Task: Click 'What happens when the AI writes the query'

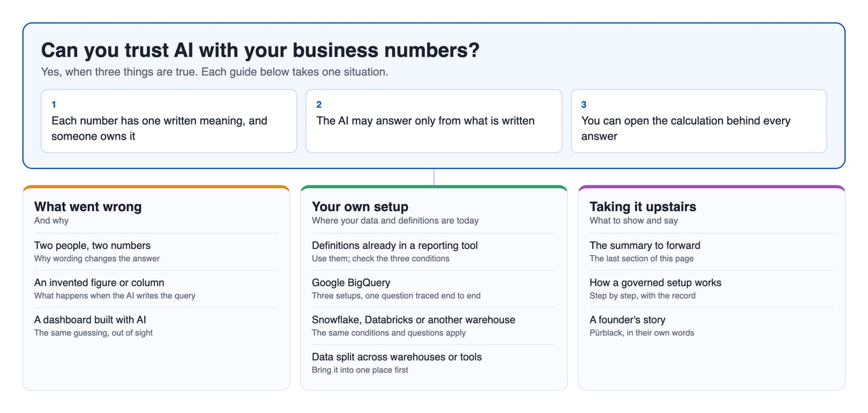Action: point(114,295)
